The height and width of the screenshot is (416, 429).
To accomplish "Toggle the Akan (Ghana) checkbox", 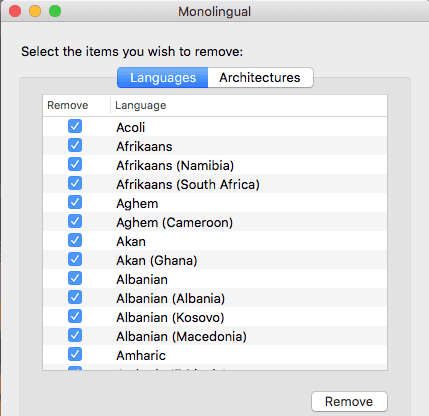I will (75, 259).
